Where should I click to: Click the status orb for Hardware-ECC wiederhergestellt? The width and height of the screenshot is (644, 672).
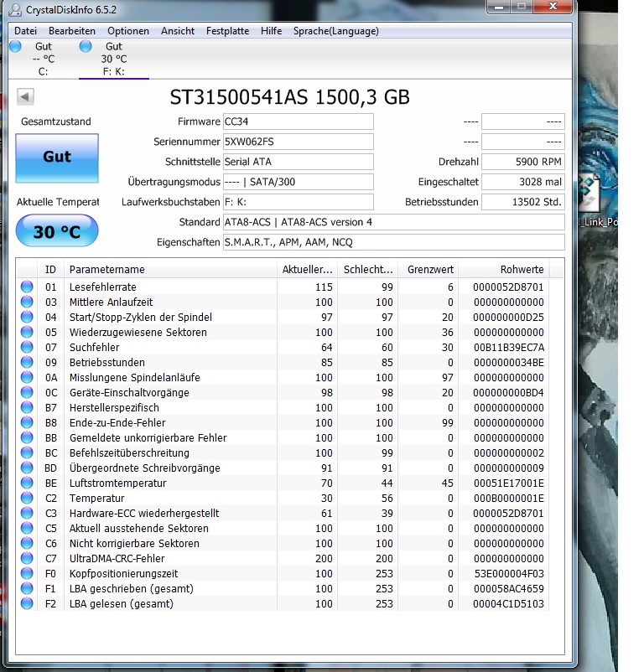click(27, 513)
